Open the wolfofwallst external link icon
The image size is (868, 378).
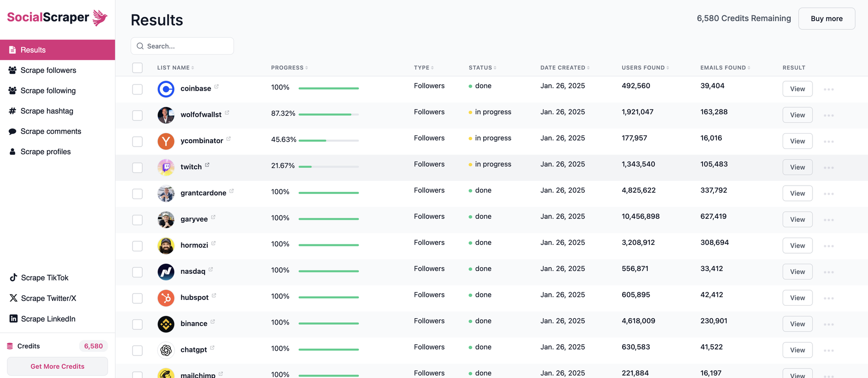pos(227,113)
